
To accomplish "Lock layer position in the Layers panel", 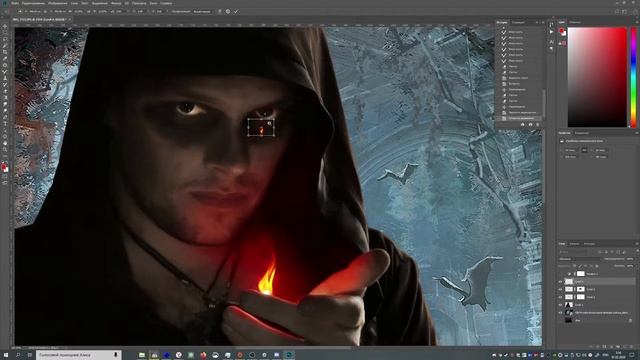I will 586,266.
